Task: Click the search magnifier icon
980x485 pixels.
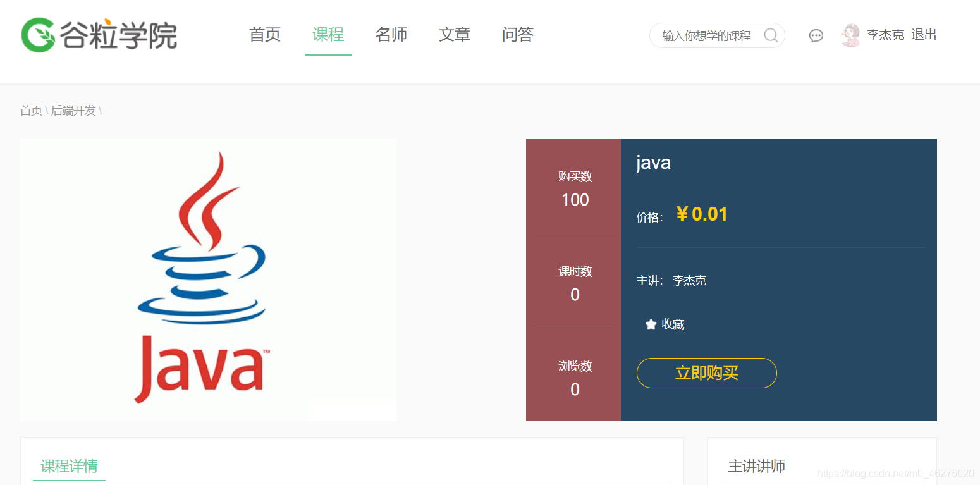Action: click(771, 35)
